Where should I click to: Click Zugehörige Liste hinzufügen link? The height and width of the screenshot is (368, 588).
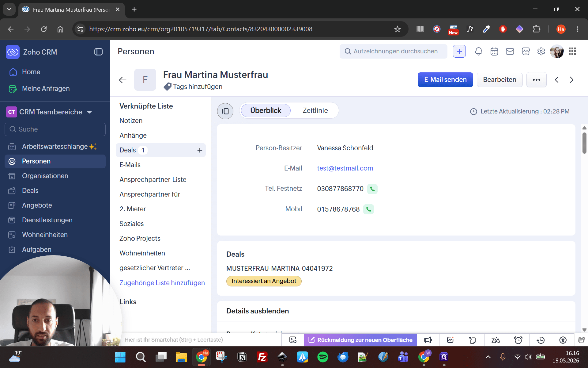point(162,283)
